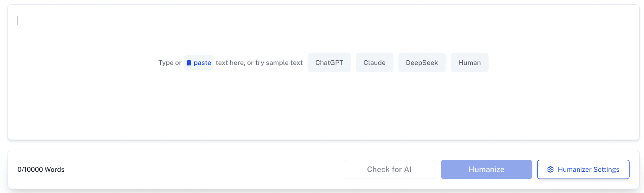Insert the Human sample text
This screenshot has height=193, width=644.
click(469, 63)
